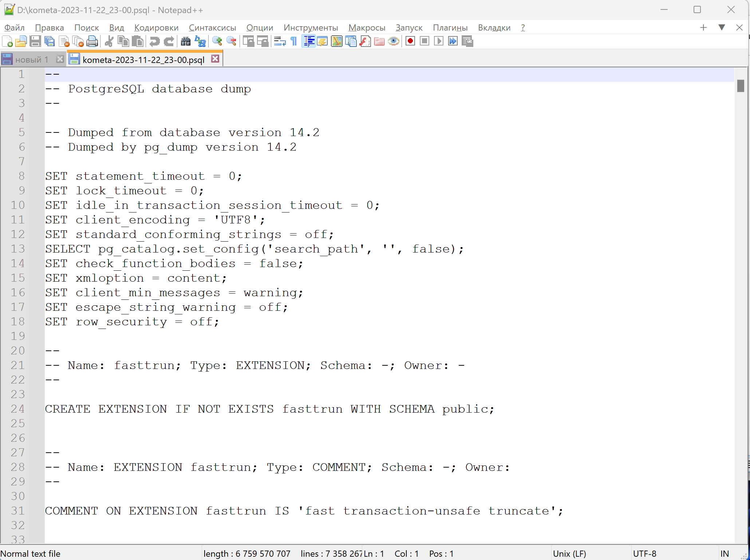Click the Cut scissors icon

(x=109, y=41)
